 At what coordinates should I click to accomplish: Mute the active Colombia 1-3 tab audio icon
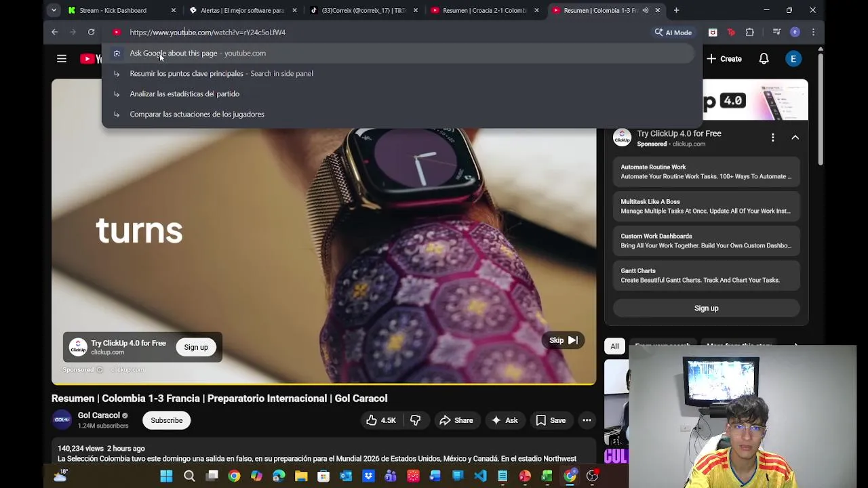point(645,10)
